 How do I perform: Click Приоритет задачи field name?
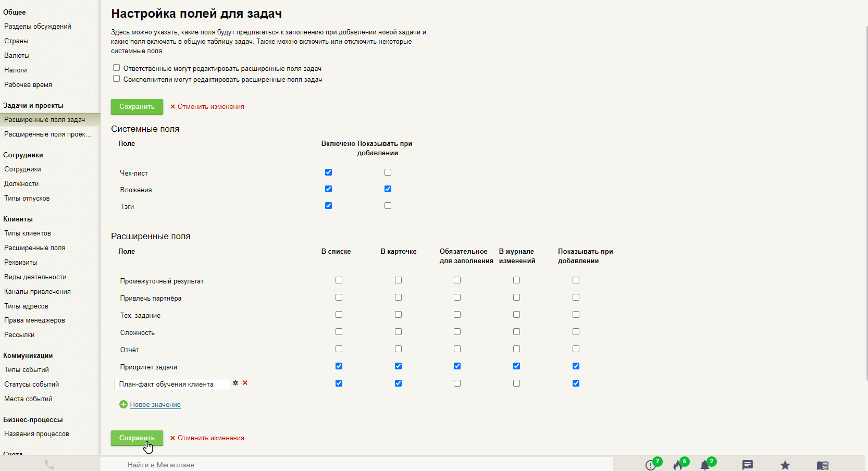148,367
